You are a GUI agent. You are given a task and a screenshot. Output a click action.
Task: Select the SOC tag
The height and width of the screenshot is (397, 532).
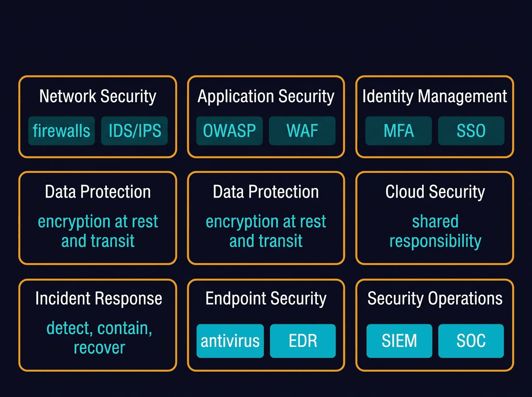[x=471, y=341]
